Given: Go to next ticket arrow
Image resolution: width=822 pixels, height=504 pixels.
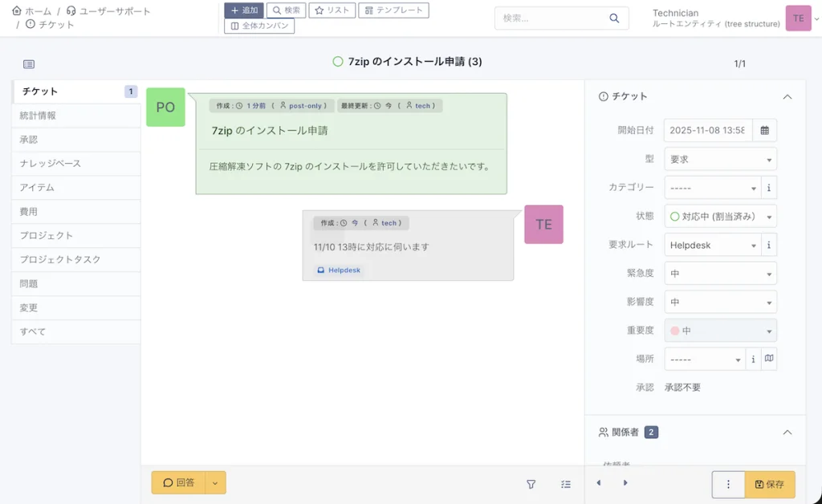Looking at the screenshot, I should (x=625, y=482).
